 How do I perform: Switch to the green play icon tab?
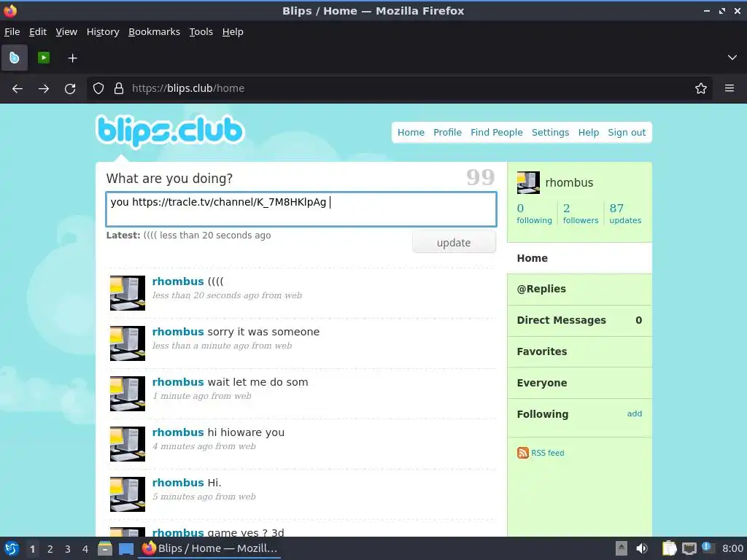coord(44,58)
